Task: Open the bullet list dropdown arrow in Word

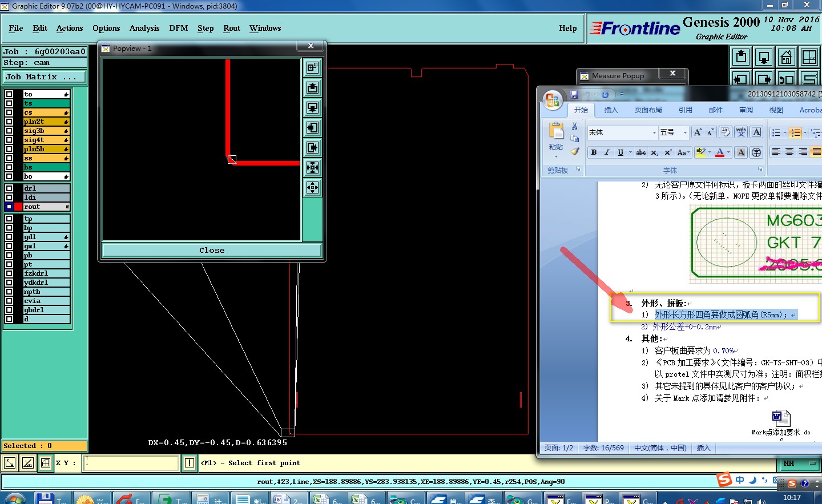Action: [x=785, y=132]
